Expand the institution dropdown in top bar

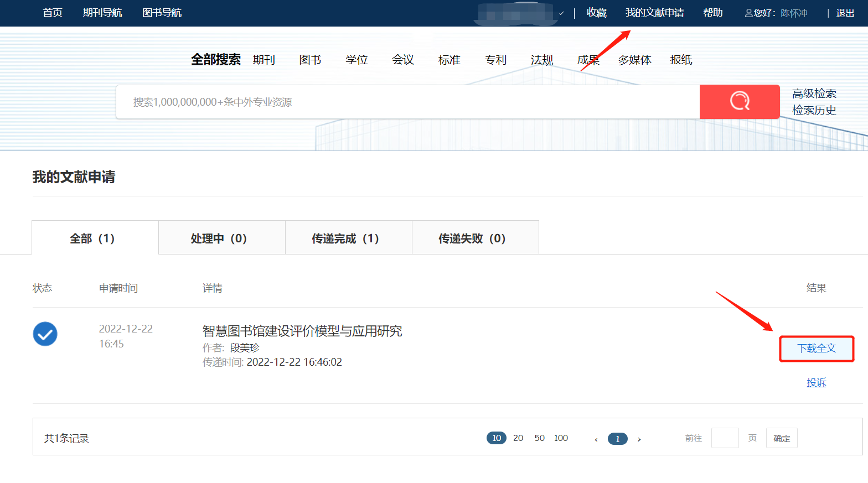click(561, 13)
